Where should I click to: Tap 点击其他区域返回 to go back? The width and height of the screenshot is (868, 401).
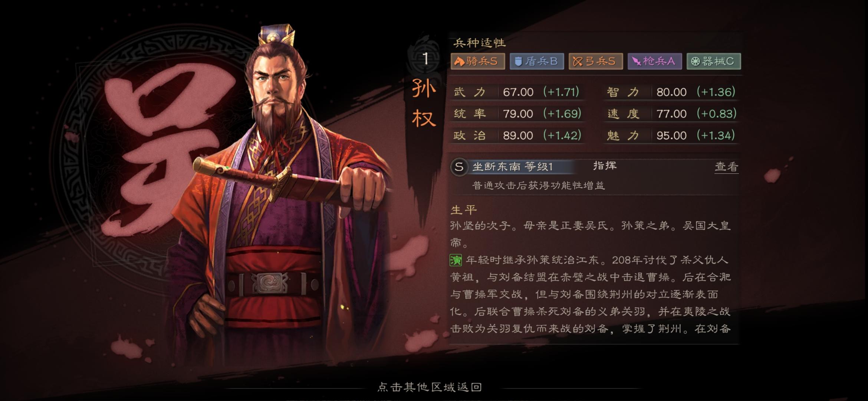click(430, 387)
